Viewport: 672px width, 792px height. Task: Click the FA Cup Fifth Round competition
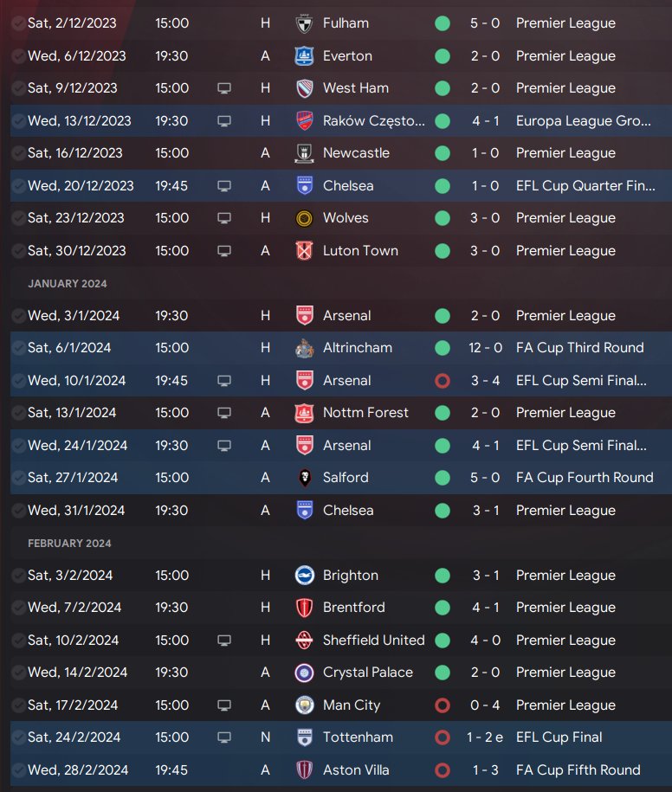coord(578,770)
